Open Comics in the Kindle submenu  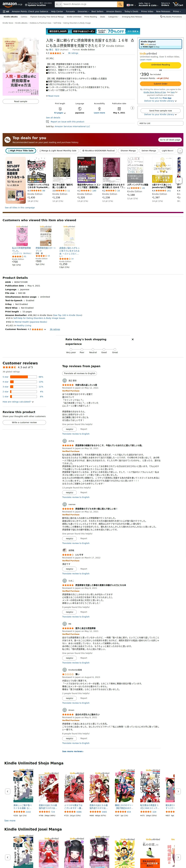(24, 16)
